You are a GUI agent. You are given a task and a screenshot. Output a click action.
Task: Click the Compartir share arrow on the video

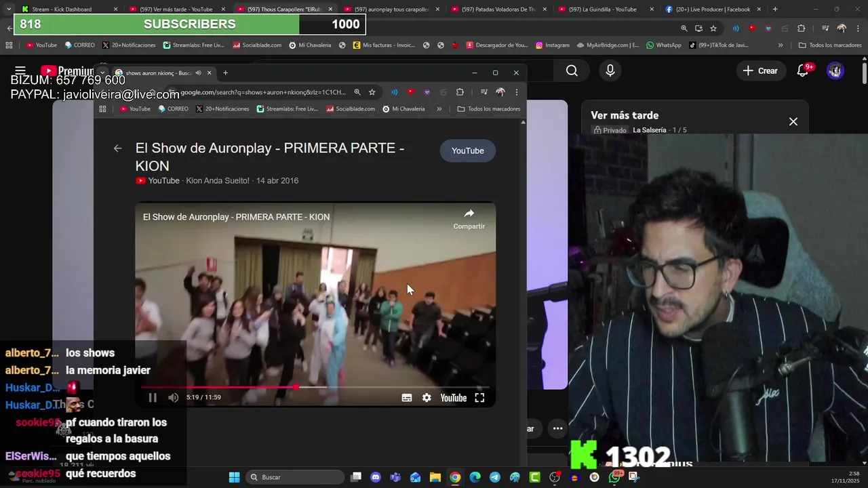click(469, 218)
